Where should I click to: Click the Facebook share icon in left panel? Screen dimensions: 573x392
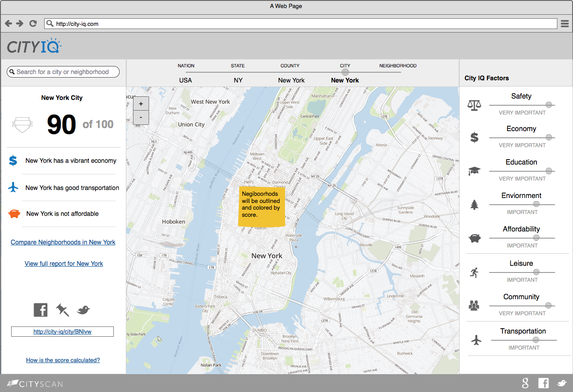tap(41, 309)
